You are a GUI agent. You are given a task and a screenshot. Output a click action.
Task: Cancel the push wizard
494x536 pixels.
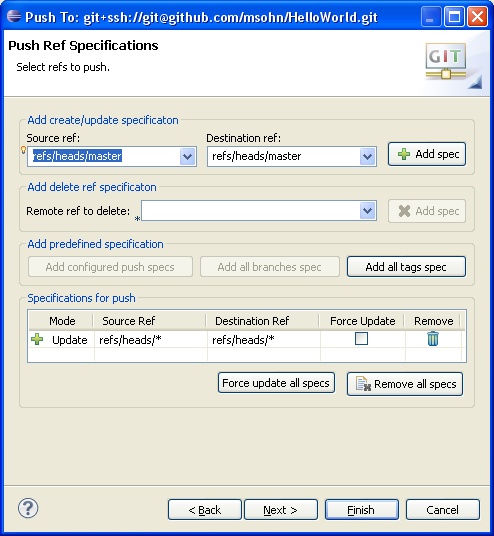click(443, 510)
